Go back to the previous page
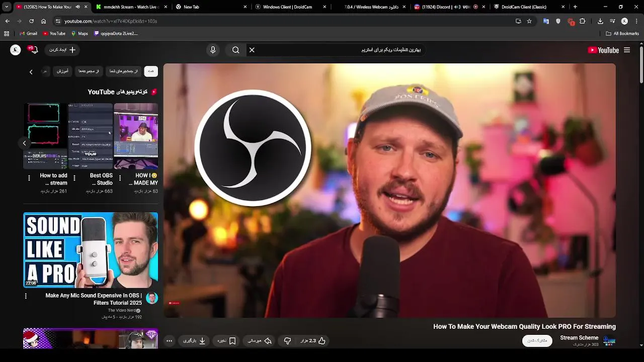 coord(7,21)
